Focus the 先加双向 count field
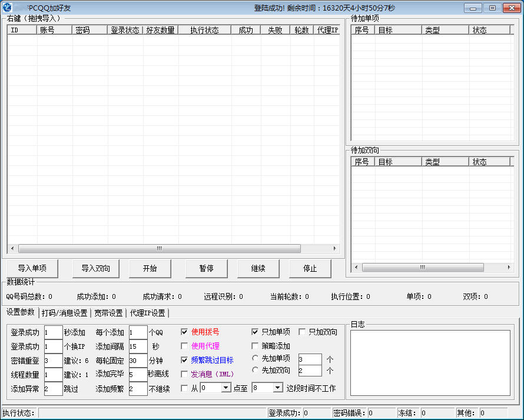The image size is (524, 420). pyautogui.click(x=310, y=370)
